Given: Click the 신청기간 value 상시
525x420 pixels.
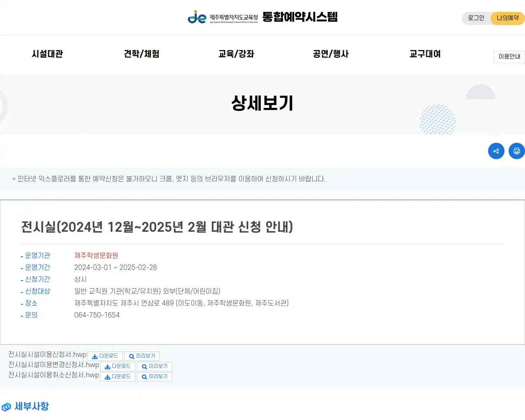Looking at the screenshot, I should click(80, 279).
